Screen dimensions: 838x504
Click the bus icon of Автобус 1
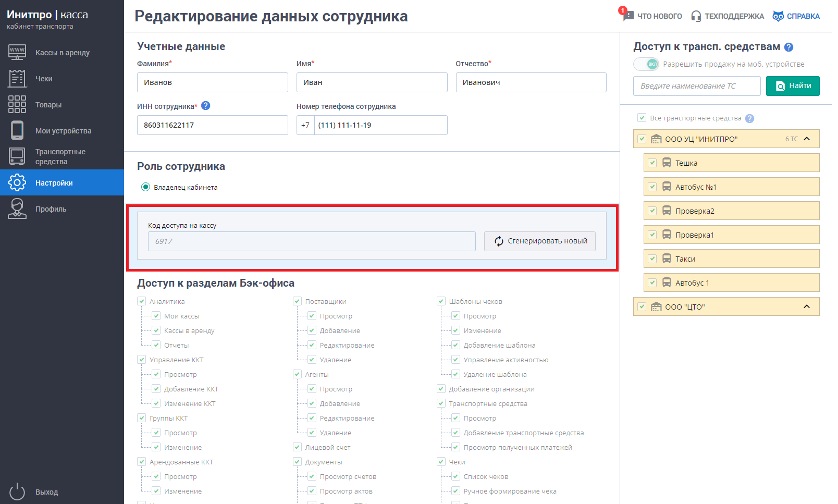coord(667,282)
